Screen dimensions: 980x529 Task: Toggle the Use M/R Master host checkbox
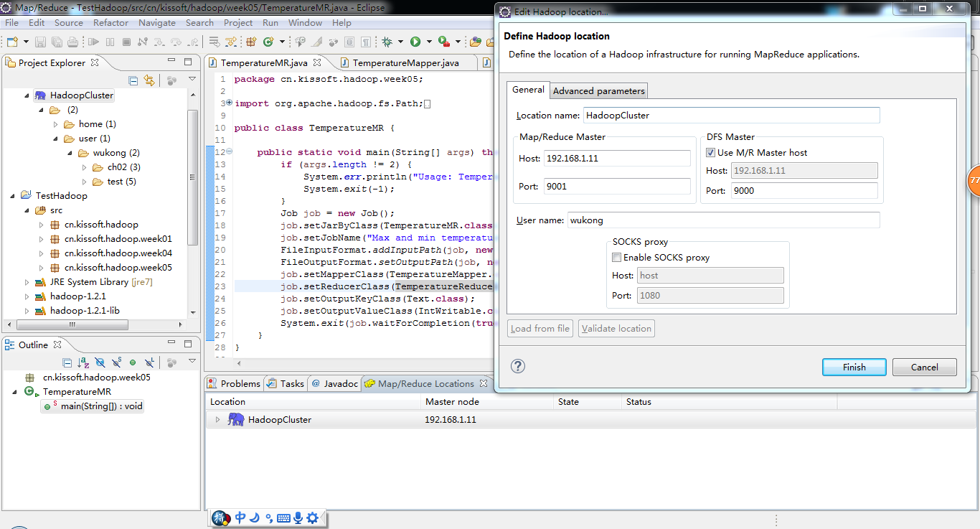click(x=710, y=152)
